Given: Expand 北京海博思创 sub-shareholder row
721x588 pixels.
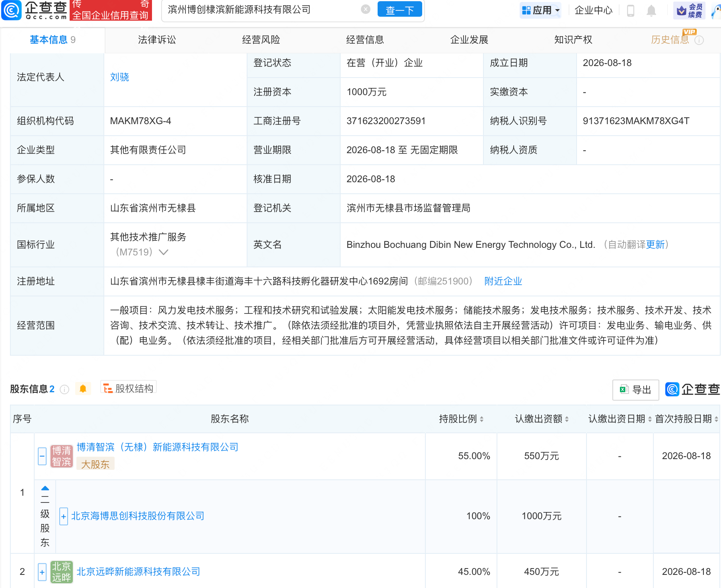Looking at the screenshot, I should point(64,516).
